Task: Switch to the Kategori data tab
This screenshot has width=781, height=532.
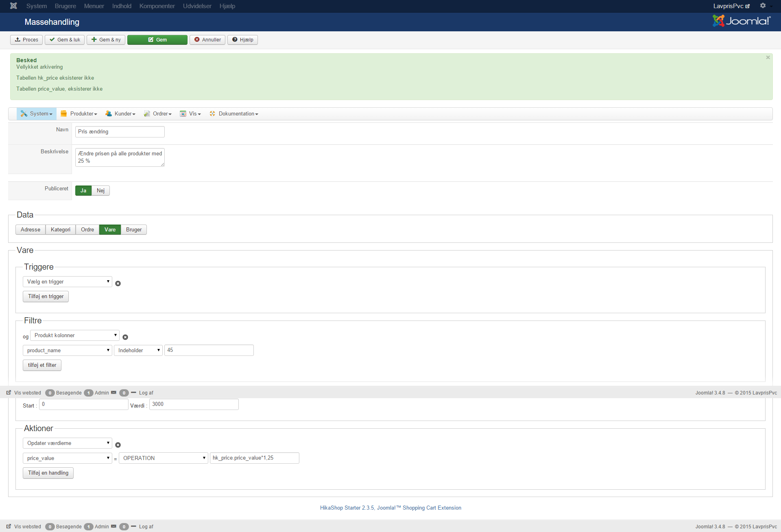Action: 61,230
